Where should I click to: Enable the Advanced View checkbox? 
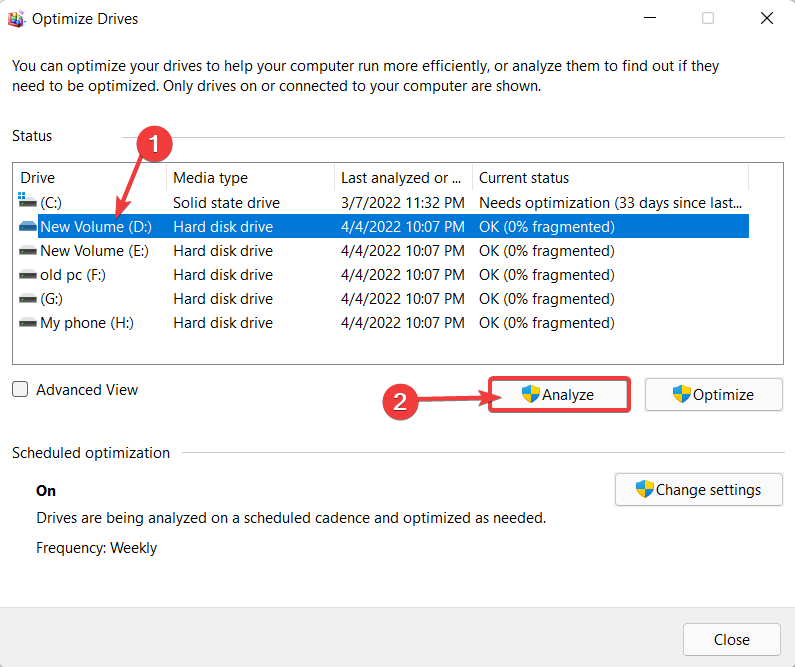(21, 390)
